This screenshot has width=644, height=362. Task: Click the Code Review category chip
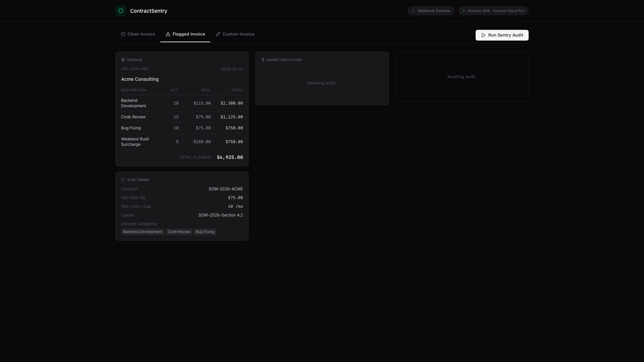click(x=179, y=232)
